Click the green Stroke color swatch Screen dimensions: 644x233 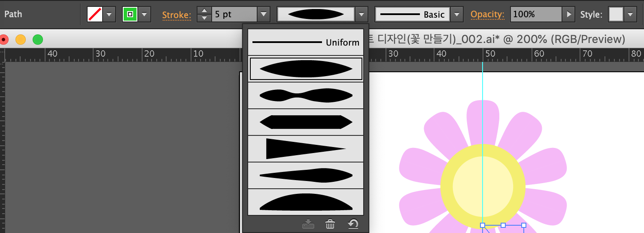click(130, 14)
